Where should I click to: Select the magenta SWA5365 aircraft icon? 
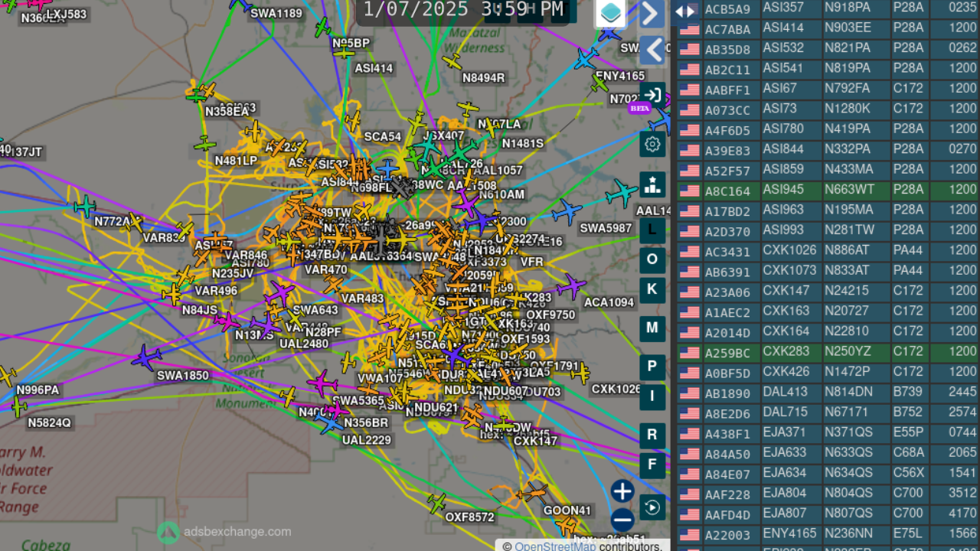pyautogui.click(x=322, y=382)
